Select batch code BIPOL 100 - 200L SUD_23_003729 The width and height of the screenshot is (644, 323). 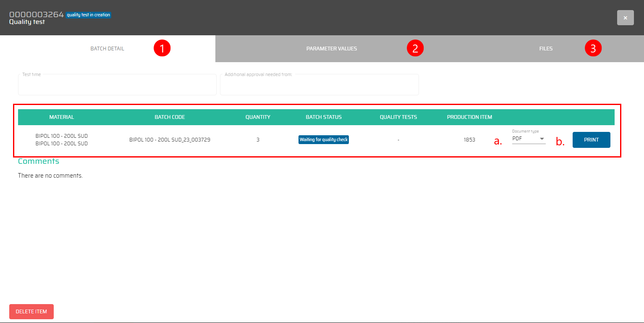point(170,140)
